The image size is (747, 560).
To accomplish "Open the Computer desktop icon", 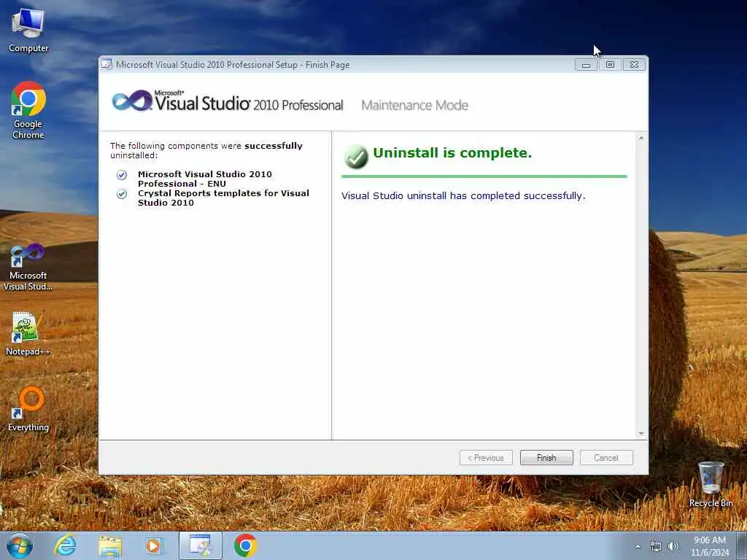I will (28, 30).
